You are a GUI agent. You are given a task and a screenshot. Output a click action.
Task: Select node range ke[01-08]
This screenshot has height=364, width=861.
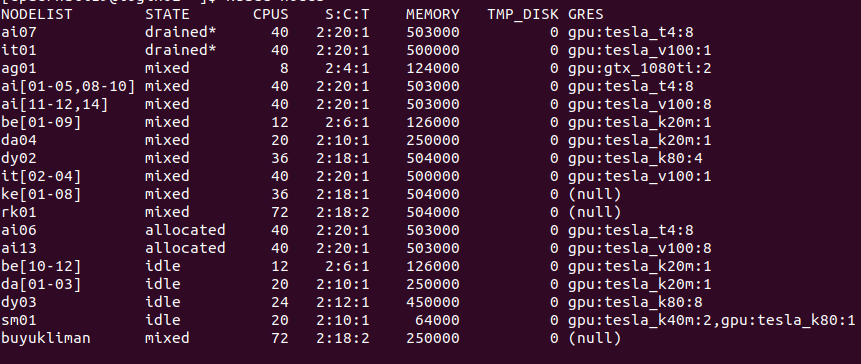click(41, 194)
